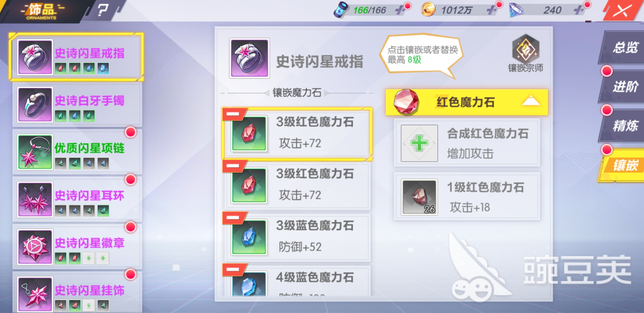Add diamonds using plus beside 240
644x313 pixels.
tap(579, 10)
